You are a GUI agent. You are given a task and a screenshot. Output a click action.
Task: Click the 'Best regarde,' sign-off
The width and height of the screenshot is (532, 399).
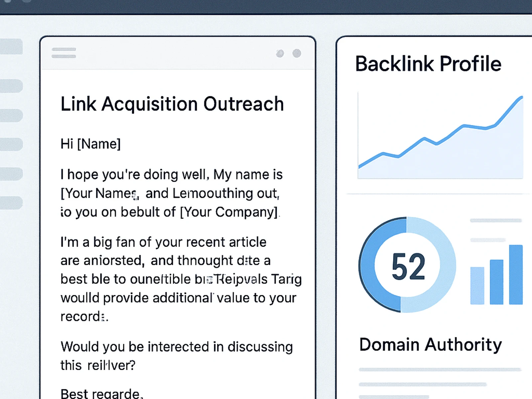pos(102,394)
